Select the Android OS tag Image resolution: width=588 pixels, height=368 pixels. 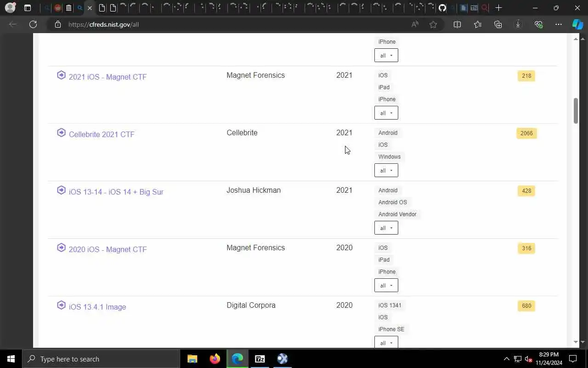pyautogui.click(x=393, y=202)
